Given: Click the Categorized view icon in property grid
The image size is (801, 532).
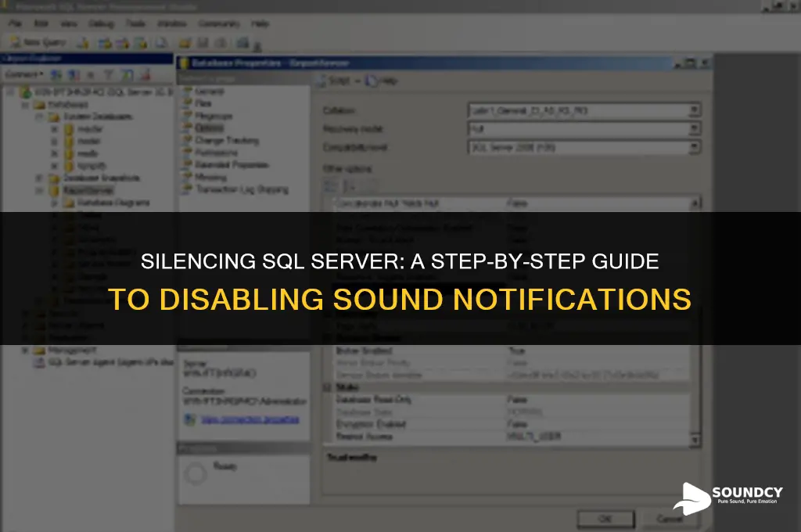Looking at the screenshot, I should pos(331,186).
